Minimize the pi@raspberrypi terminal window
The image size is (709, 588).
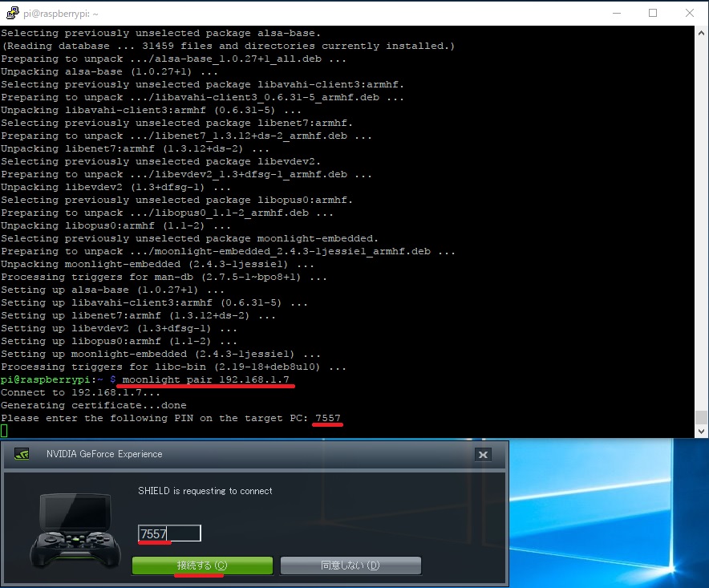(616, 13)
